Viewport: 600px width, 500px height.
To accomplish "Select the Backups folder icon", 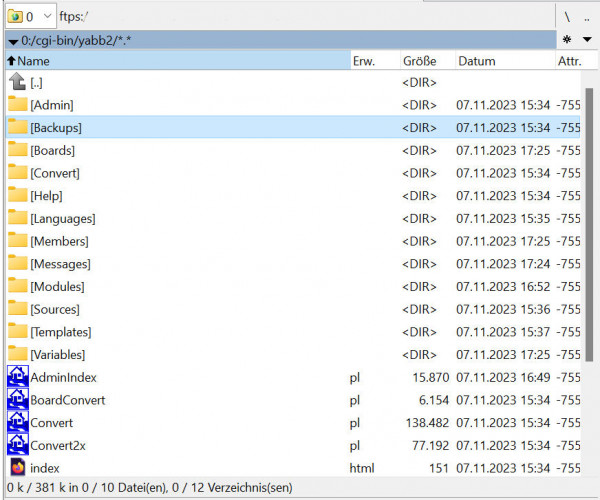I will pyautogui.click(x=18, y=126).
